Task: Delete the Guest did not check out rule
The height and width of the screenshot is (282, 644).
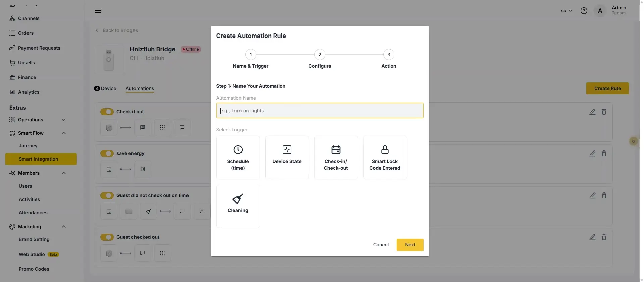Action: (604, 195)
